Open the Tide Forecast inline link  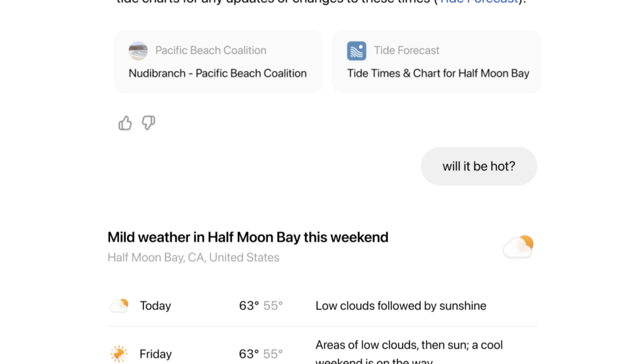coord(479,2)
